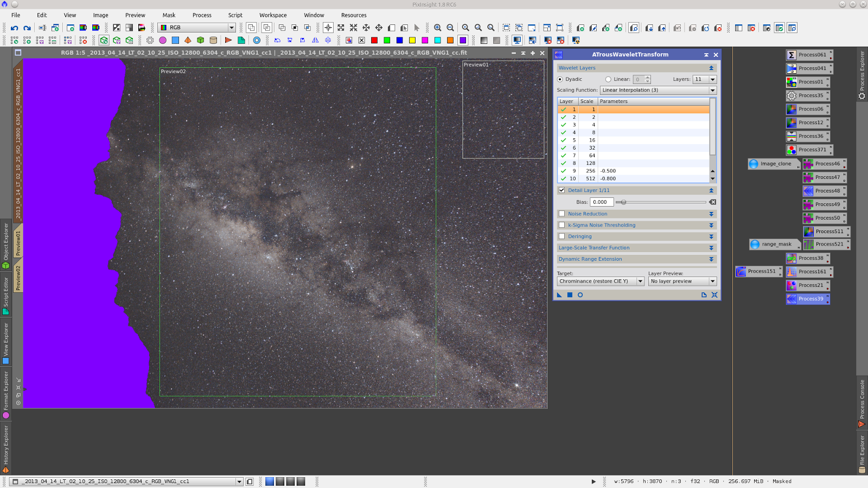868x488 pixels.
Task: Enable the Noise Reduction checkbox
Action: click(x=562, y=214)
